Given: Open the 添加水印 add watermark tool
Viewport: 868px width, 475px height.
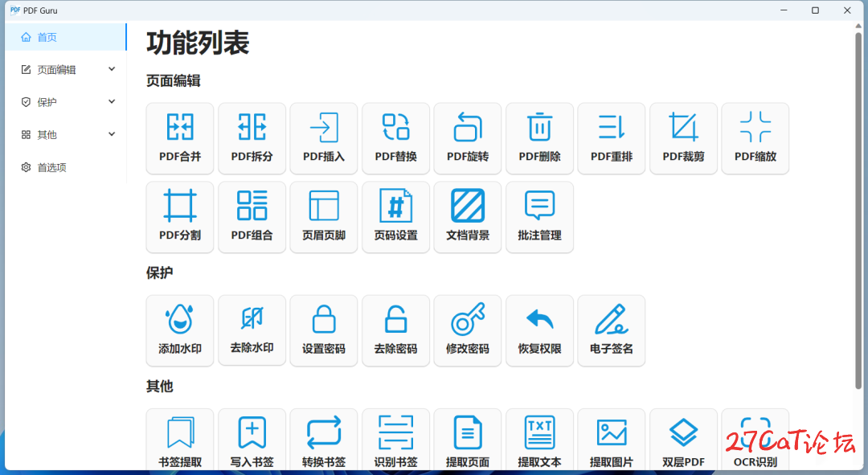Looking at the screenshot, I should [180, 330].
